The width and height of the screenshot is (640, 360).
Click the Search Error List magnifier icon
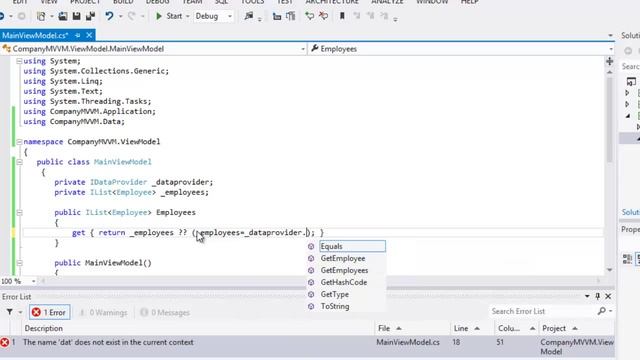pos(602,311)
